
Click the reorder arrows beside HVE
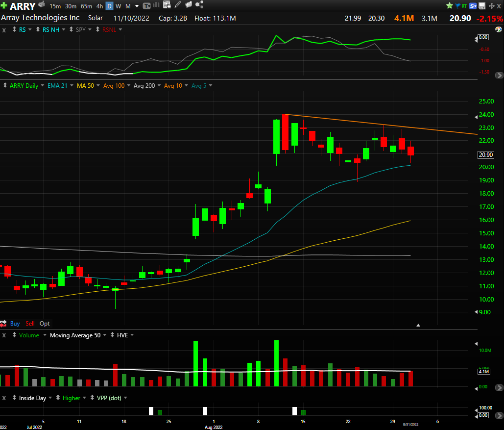[x=112, y=335]
